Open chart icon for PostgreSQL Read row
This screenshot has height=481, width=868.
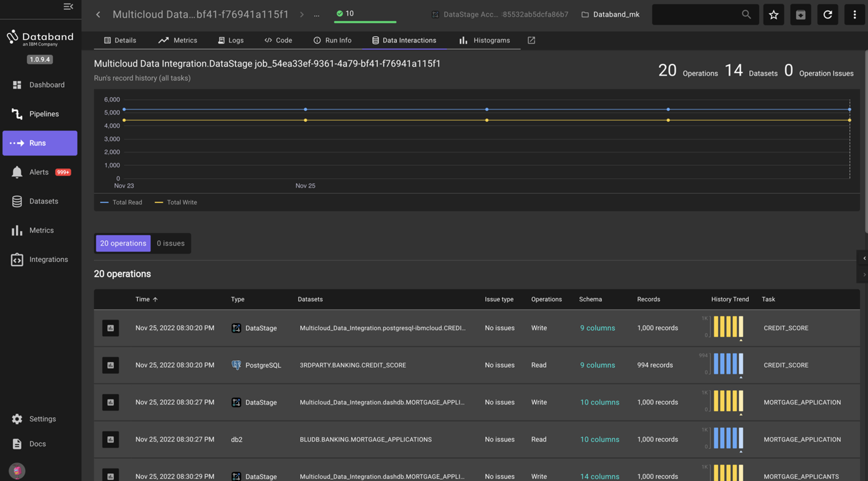coord(111,365)
